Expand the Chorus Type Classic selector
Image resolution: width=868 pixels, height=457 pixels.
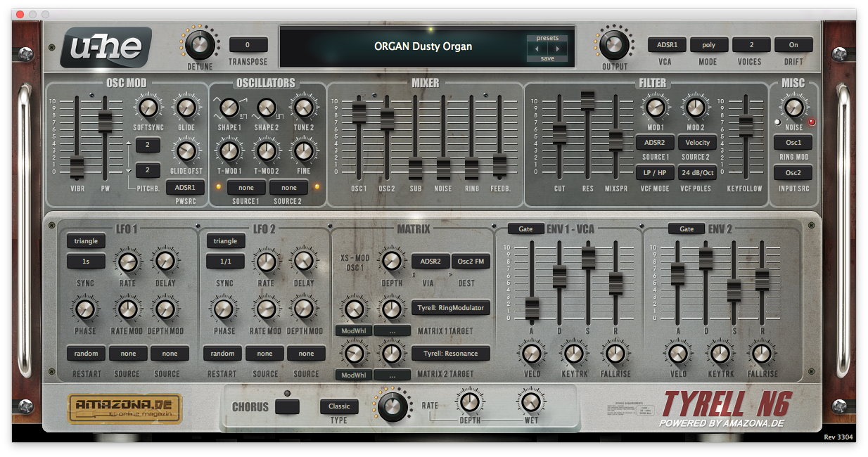click(339, 406)
